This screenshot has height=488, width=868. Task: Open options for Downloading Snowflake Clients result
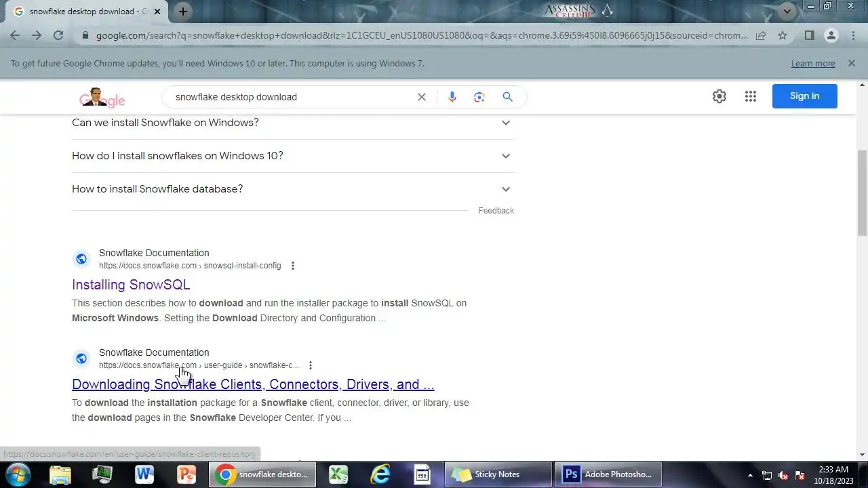pyautogui.click(x=311, y=365)
